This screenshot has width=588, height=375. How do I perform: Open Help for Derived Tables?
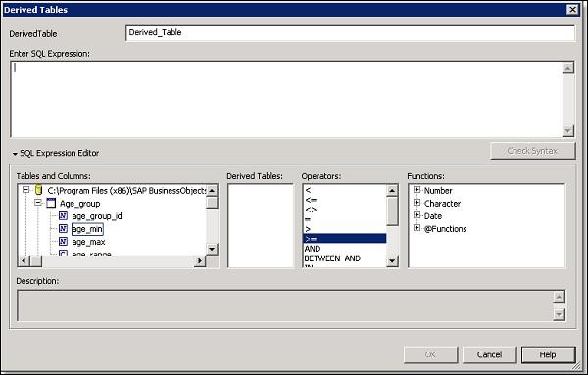click(548, 354)
